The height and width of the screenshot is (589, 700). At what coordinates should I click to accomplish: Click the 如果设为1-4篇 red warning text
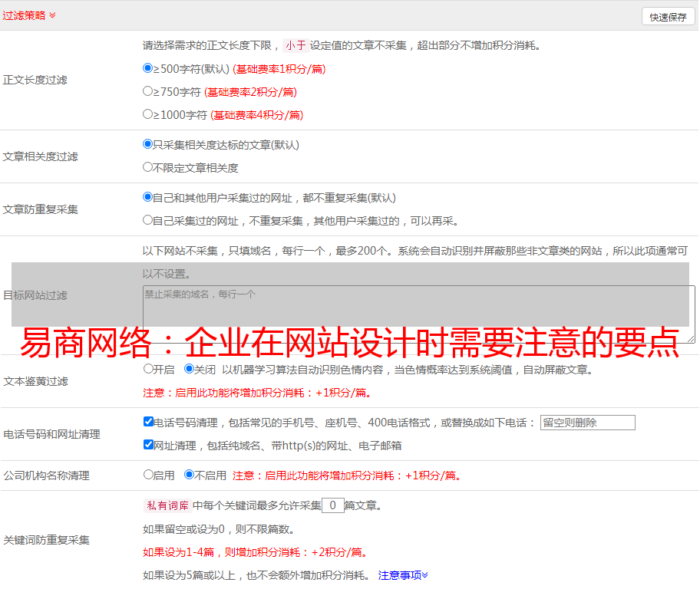click(256, 552)
